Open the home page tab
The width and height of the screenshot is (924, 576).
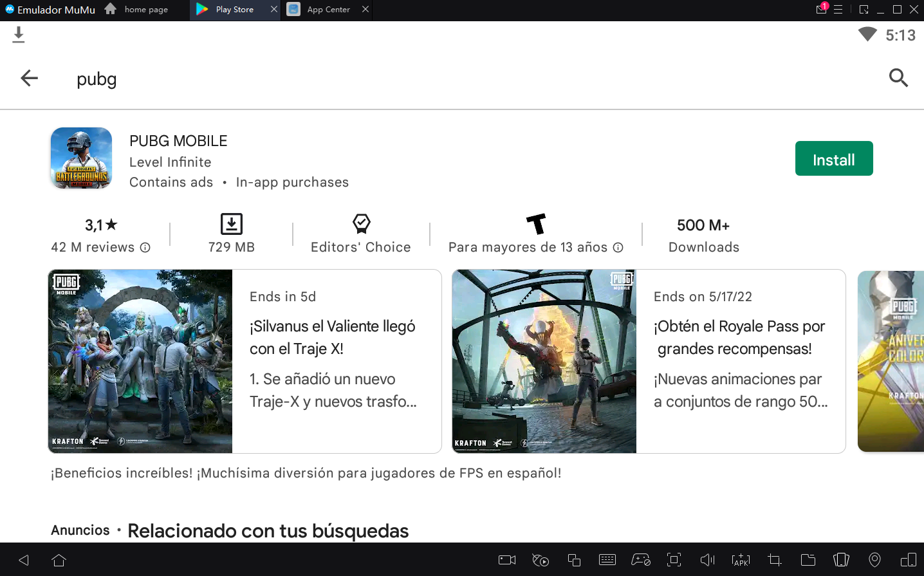click(x=145, y=10)
